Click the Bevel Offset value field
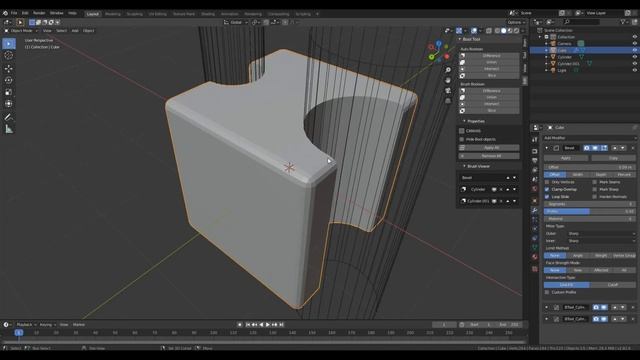The width and height of the screenshot is (640, 360). 589,167
